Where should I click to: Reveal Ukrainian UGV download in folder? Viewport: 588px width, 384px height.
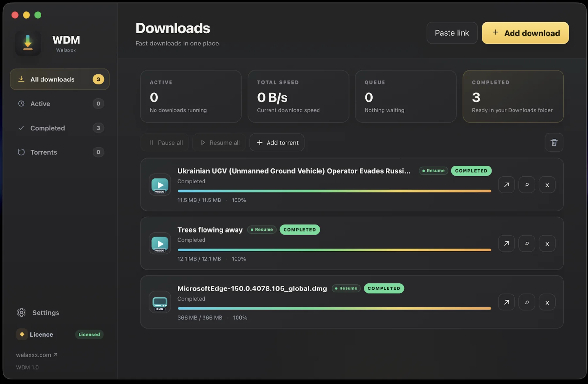[527, 185]
